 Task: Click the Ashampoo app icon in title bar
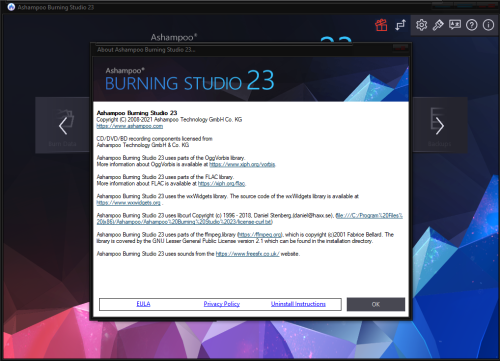click(x=11, y=7)
